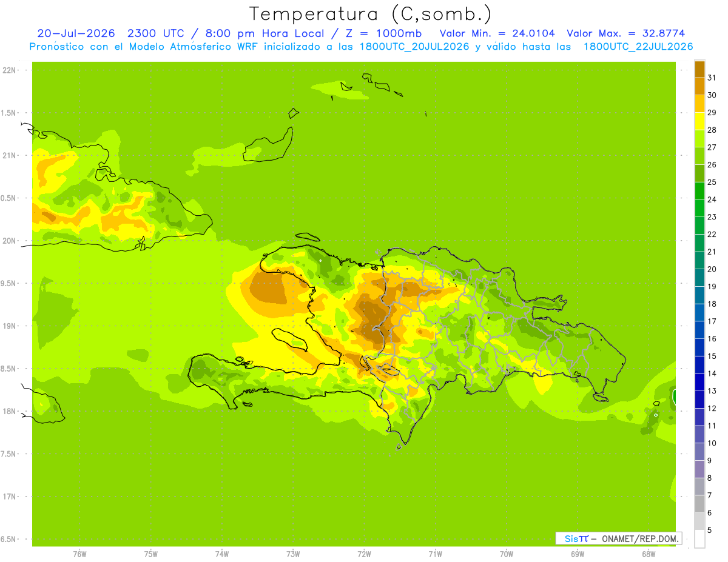Select the "Z = 1000mb" level text
The height and width of the screenshot is (562, 728).
tap(383, 33)
